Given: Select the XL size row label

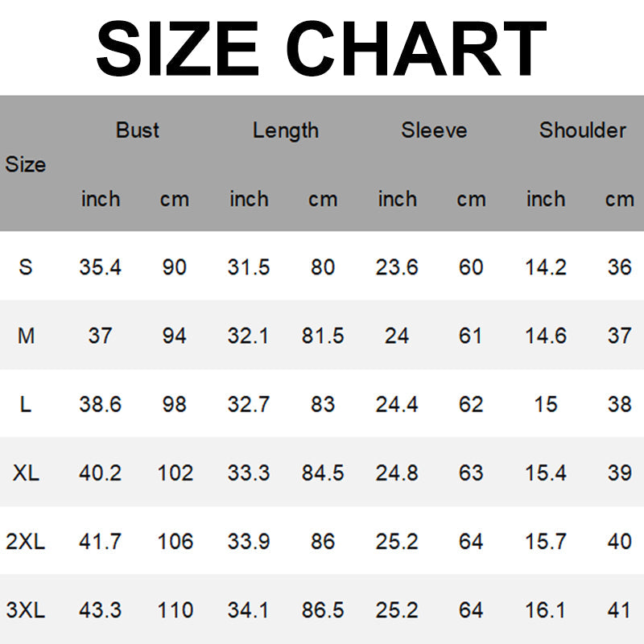Looking at the screenshot, I should [x=26, y=473].
